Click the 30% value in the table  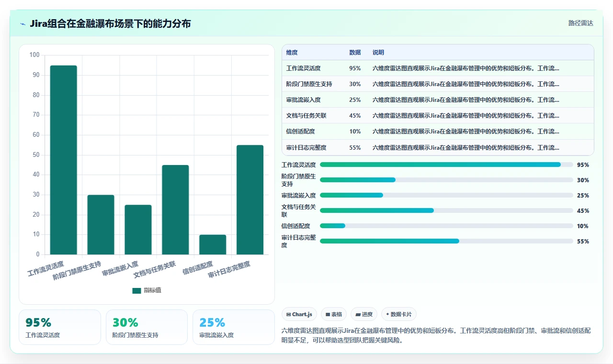pyautogui.click(x=355, y=84)
